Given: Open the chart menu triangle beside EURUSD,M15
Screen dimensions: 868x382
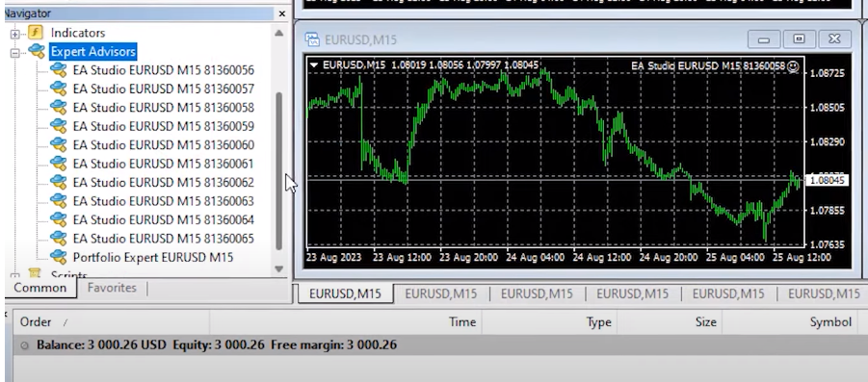Looking at the screenshot, I should pos(314,65).
